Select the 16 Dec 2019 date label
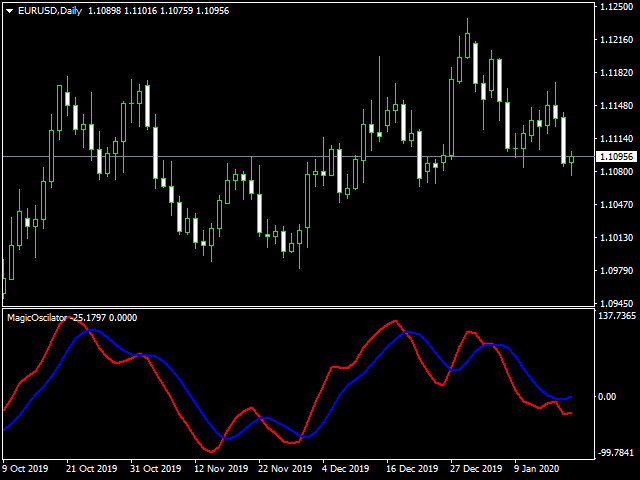 tap(412, 469)
